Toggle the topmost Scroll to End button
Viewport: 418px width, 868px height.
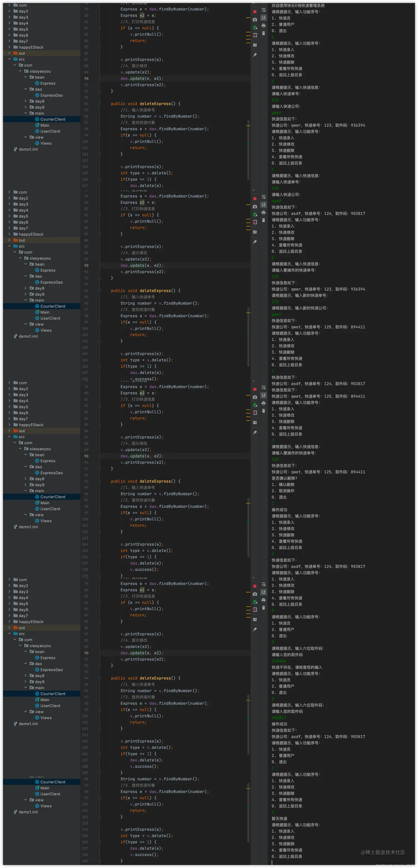point(263,17)
